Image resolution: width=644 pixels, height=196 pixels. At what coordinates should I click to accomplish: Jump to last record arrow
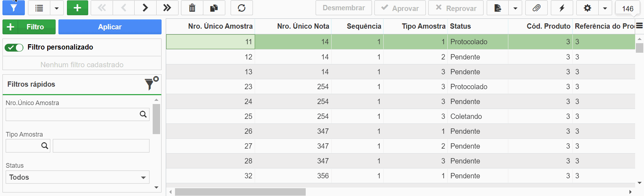tap(167, 8)
